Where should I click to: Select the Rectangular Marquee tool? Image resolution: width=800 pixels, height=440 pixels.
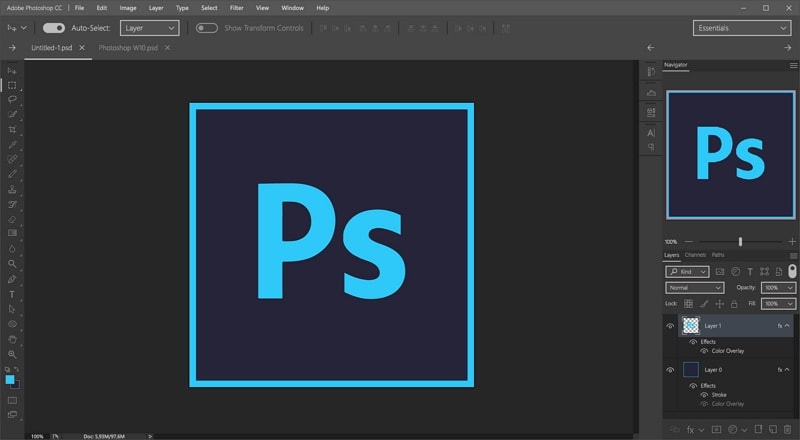click(12, 85)
